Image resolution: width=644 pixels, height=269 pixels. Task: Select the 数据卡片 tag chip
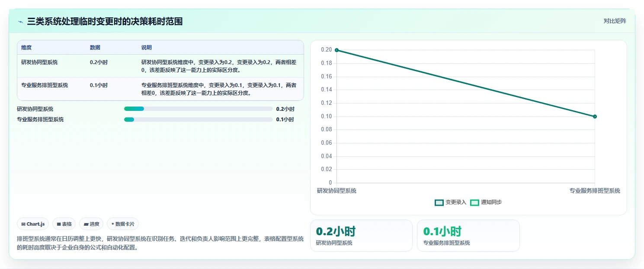[123, 224]
